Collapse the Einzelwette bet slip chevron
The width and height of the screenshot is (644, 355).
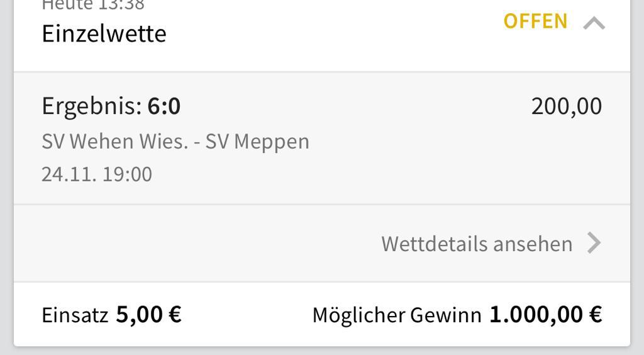tap(594, 23)
